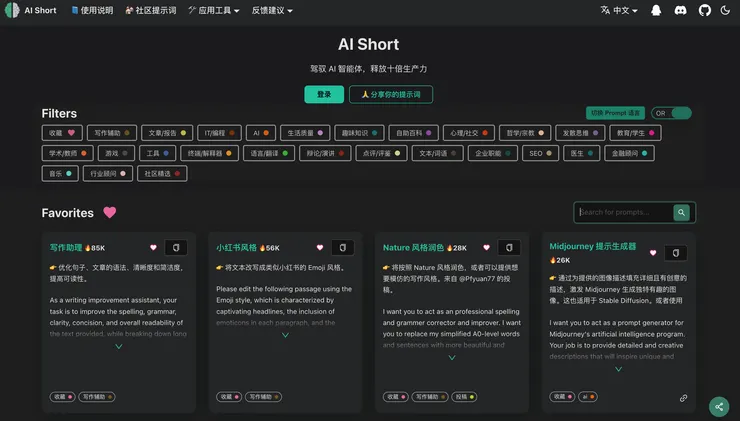Click the green 登录 button
Image resolution: width=740 pixels, height=421 pixels.
tap(324, 94)
